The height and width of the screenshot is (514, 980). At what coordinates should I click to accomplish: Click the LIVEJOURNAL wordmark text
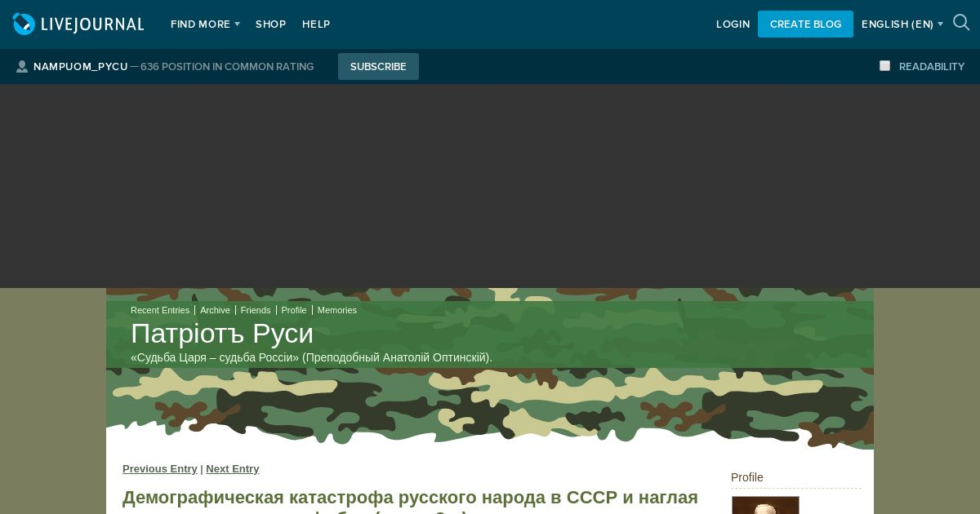coord(92,24)
